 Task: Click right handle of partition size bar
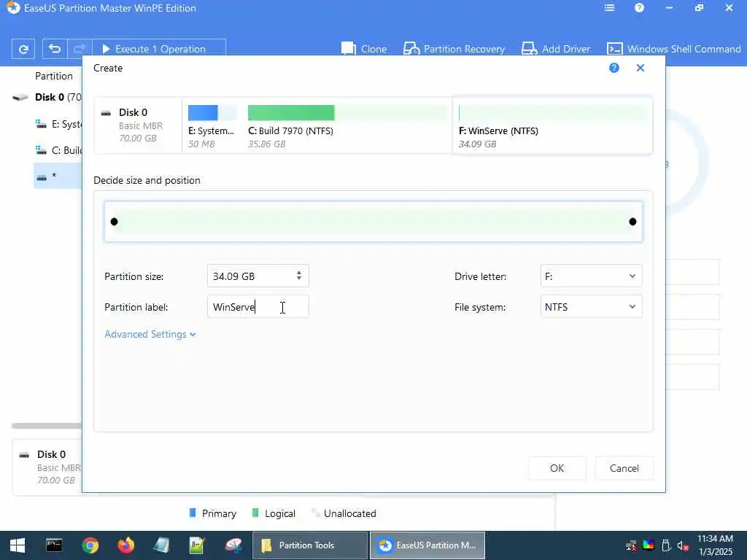(632, 222)
